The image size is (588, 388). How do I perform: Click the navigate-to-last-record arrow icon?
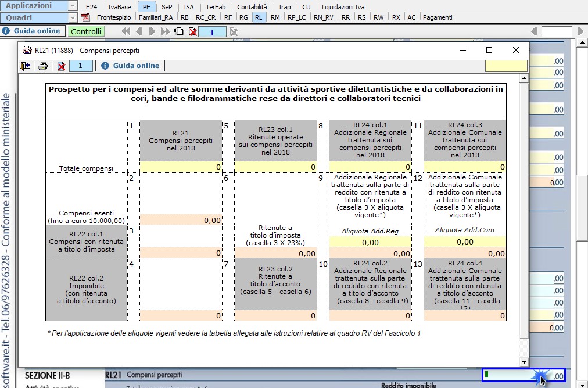164,32
